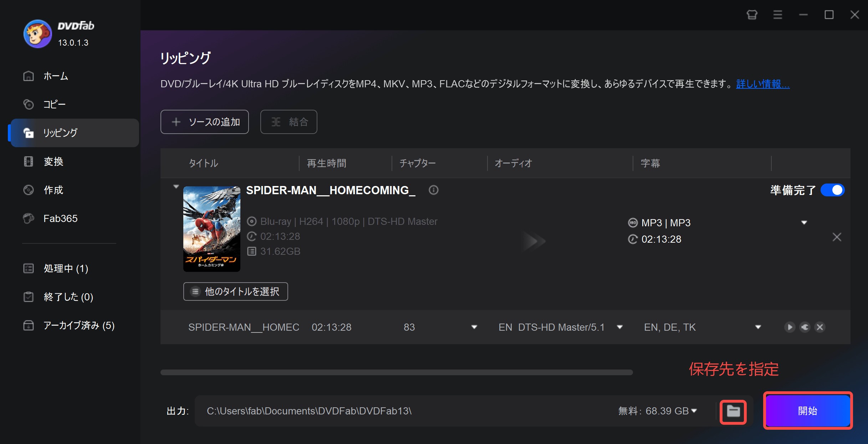The height and width of the screenshot is (444, 868).
Task: Click the ripping icon in the sidebar
Action: pyautogui.click(x=29, y=133)
